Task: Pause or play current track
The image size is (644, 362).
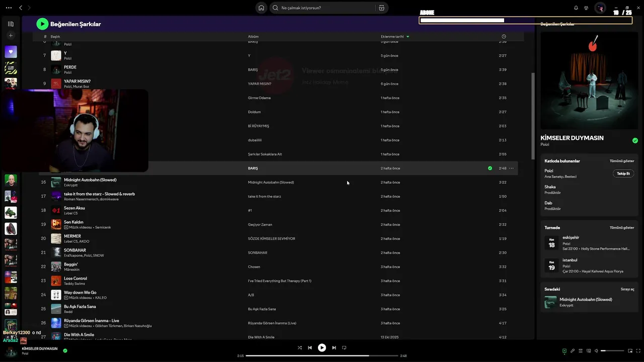Action: [322, 347]
